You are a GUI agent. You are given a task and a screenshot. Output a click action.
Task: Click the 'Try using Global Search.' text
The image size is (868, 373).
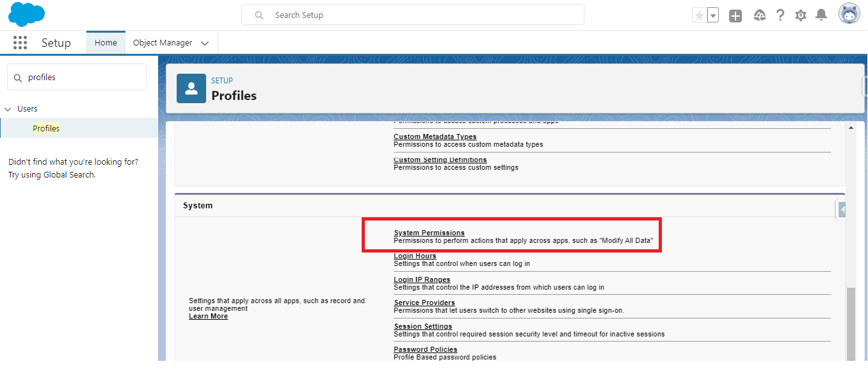coord(52,174)
